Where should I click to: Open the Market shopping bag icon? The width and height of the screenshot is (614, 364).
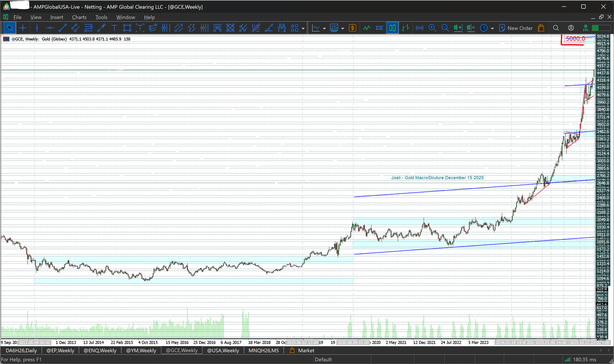pos(541,28)
